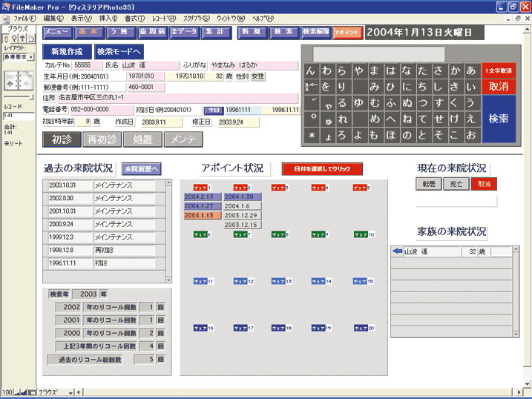Viewport: 532px width, 399px height.
Task: Open the レイアウト layout dropdown
Action: pyautogui.click(x=18, y=56)
